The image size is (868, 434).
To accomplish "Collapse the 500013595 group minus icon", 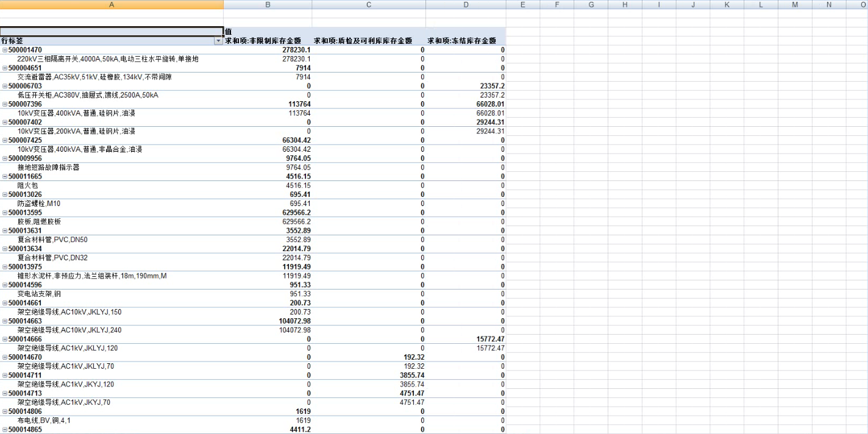I will click(4, 213).
